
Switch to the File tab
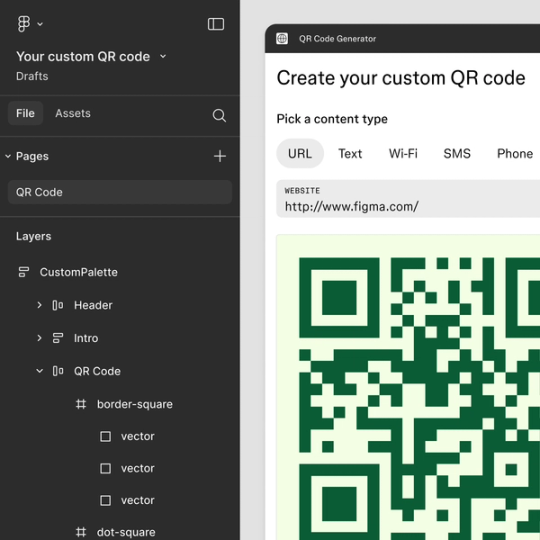tap(25, 113)
